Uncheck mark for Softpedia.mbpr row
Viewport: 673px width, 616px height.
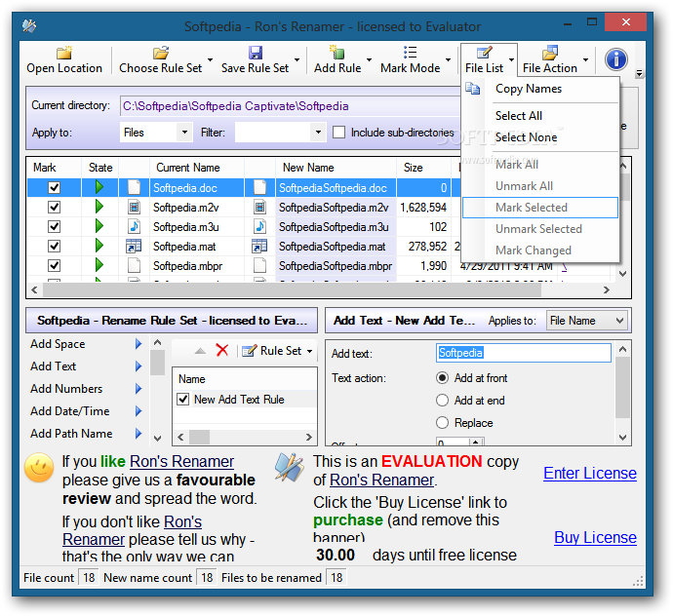(x=54, y=265)
